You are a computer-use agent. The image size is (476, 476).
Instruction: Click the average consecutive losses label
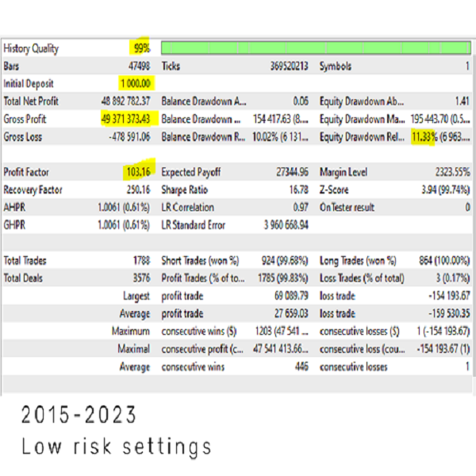(x=353, y=367)
